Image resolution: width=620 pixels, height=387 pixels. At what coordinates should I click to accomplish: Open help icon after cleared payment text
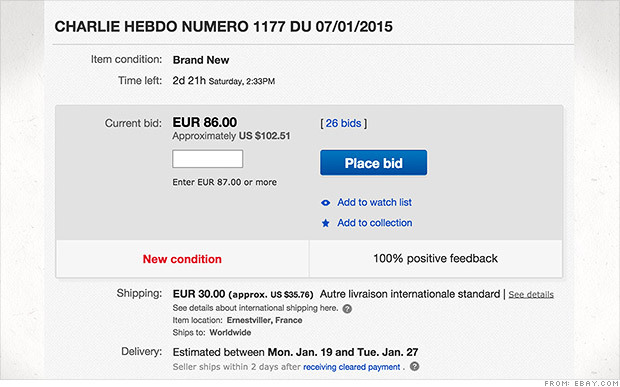pos(414,366)
